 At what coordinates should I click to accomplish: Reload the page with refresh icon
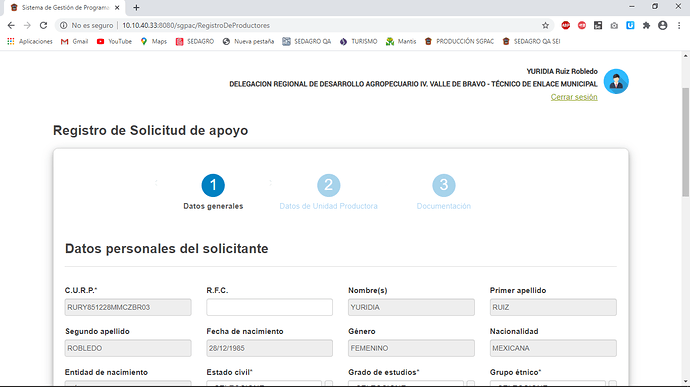[43, 26]
